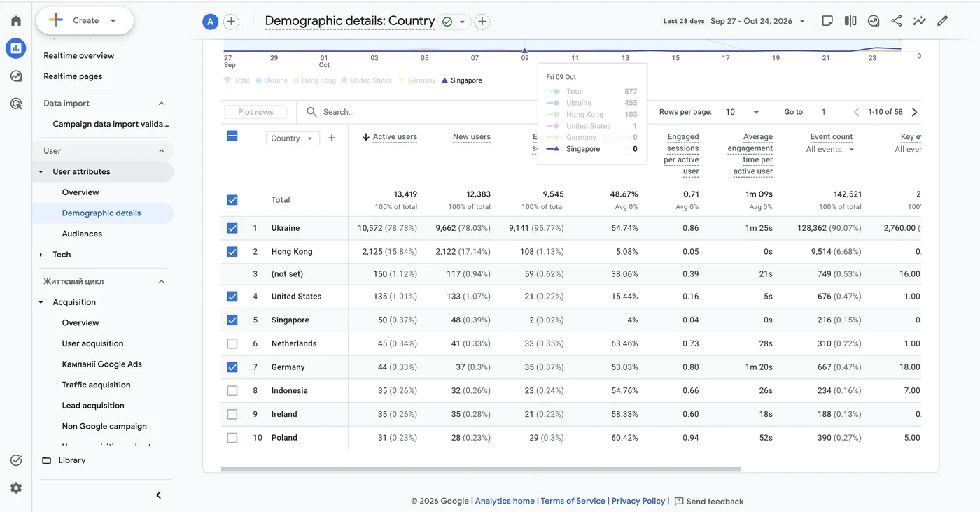This screenshot has height=512, width=980.
Task: Click the add comparison plus icon next to A
Action: coord(231,22)
